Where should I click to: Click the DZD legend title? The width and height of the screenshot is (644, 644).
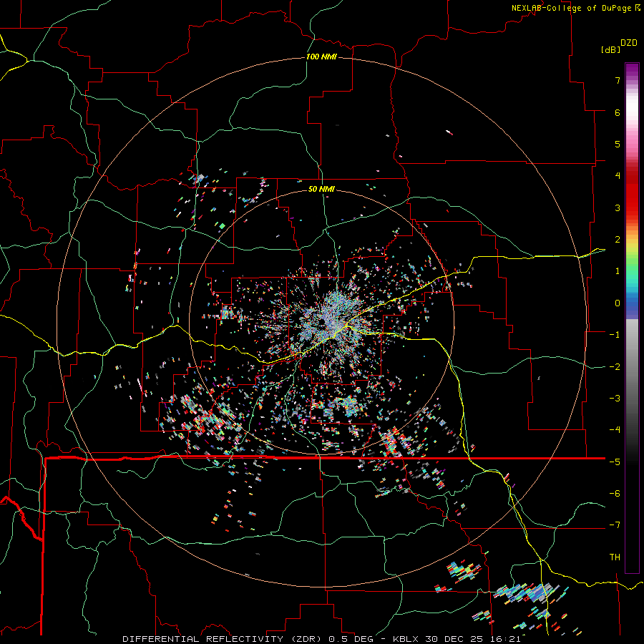[629, 43]
